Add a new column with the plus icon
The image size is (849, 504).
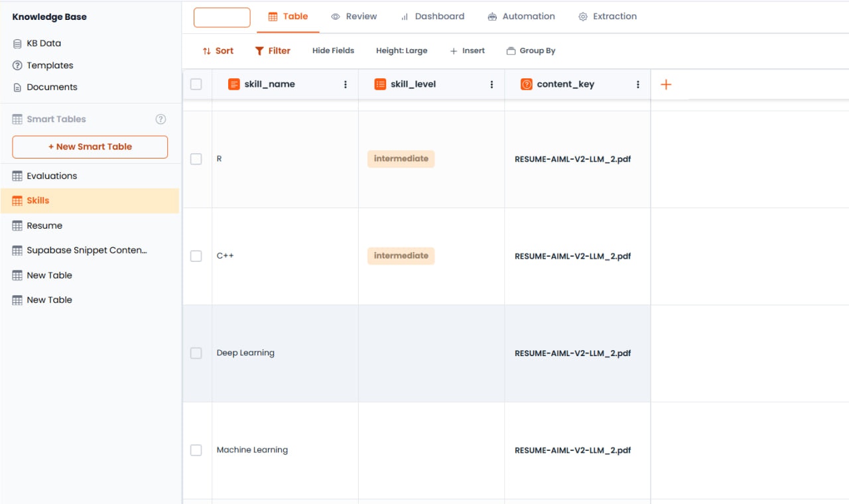pyautogui.click(x=666, y=84)
